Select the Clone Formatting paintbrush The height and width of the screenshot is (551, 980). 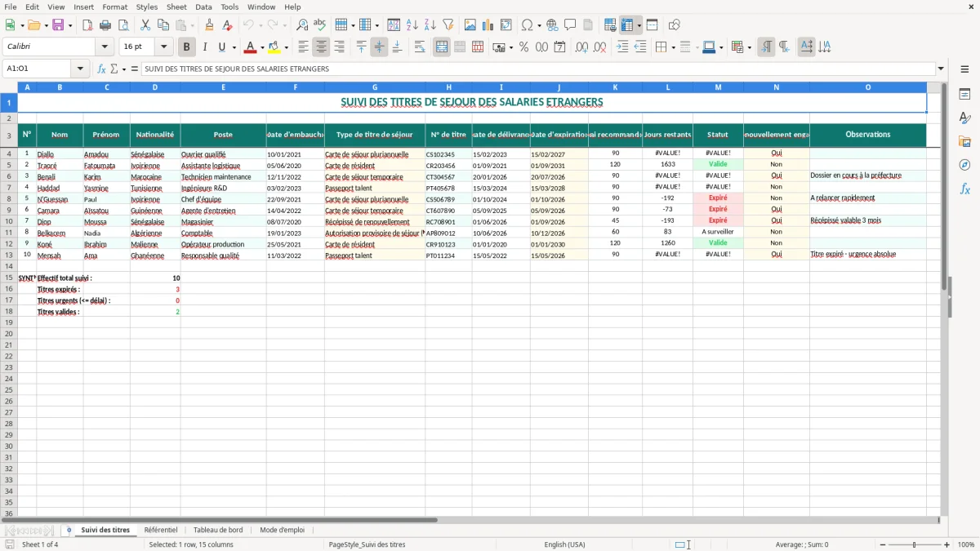210,25
